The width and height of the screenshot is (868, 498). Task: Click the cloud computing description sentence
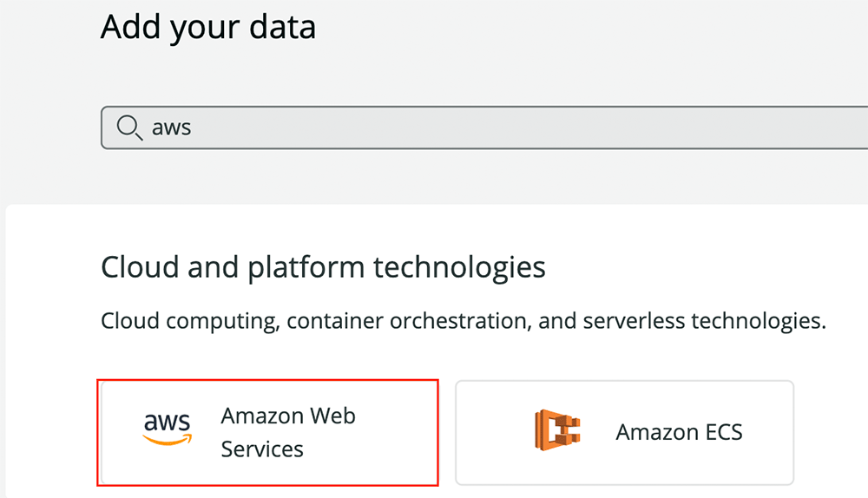tap(464, 321)
